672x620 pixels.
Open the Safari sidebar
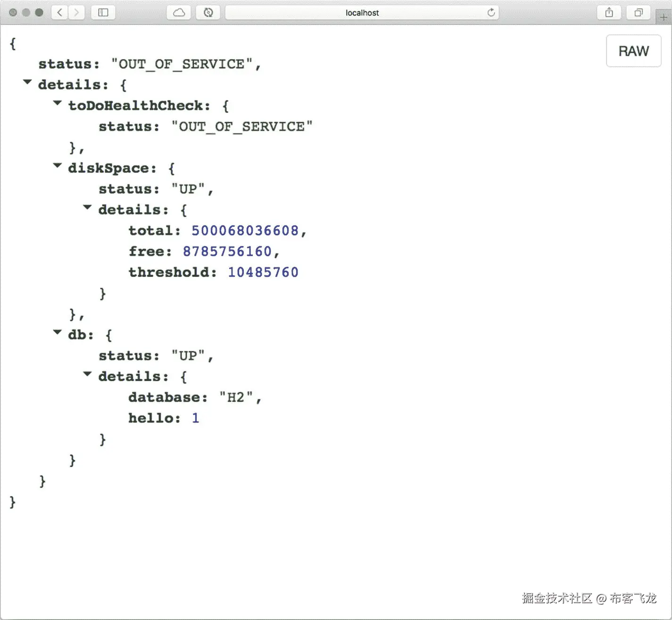pyautogui.click(x=102, y=13)
